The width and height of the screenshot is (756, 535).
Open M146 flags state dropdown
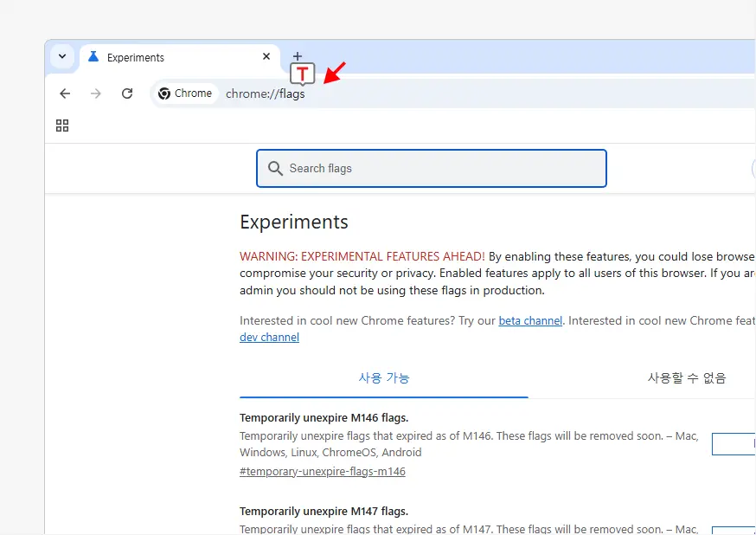[734, 444]
